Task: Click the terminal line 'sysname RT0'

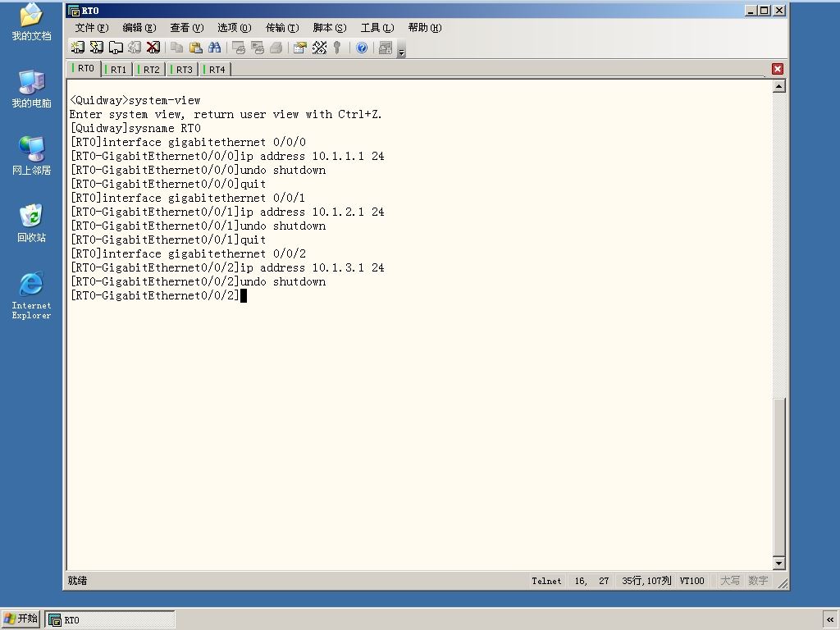Action: click(135, 129)
